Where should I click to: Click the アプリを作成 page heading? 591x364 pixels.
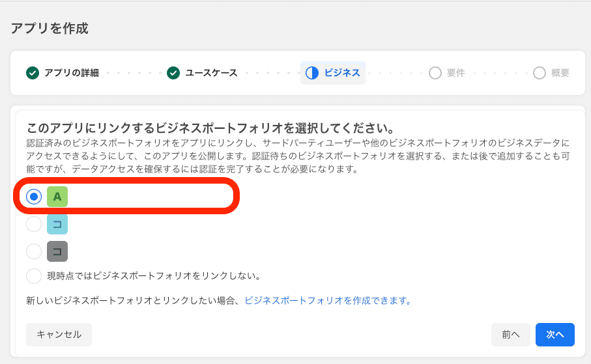pyautogui.click(x=50, y=29)
